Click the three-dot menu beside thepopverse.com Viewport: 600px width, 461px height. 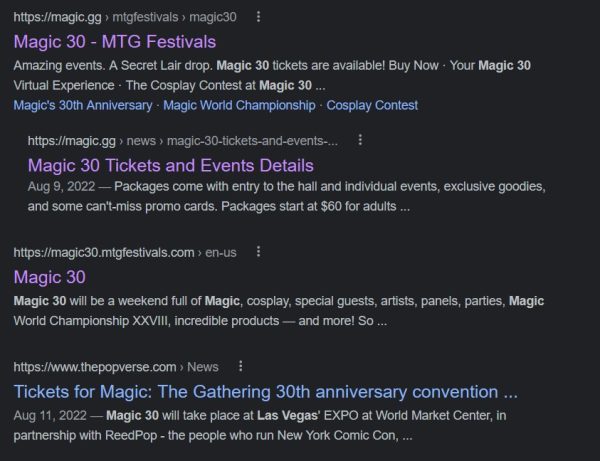[x=240, y=367]
